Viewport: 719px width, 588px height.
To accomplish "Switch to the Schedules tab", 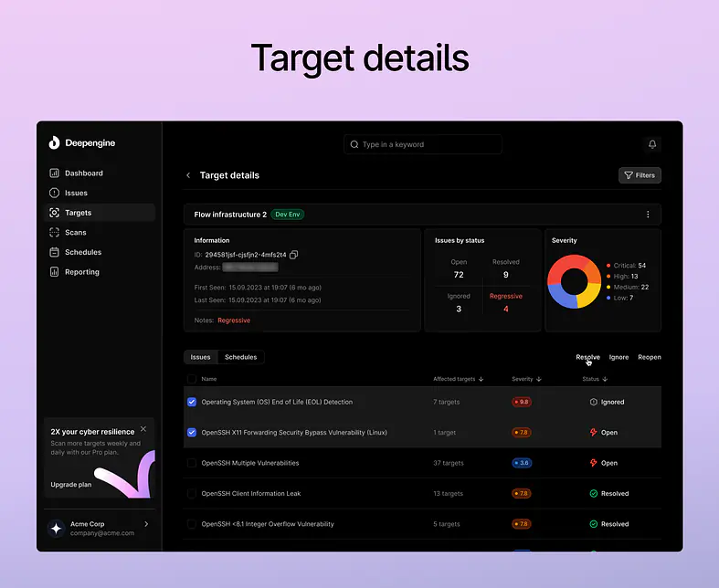I will pos(241,357).
